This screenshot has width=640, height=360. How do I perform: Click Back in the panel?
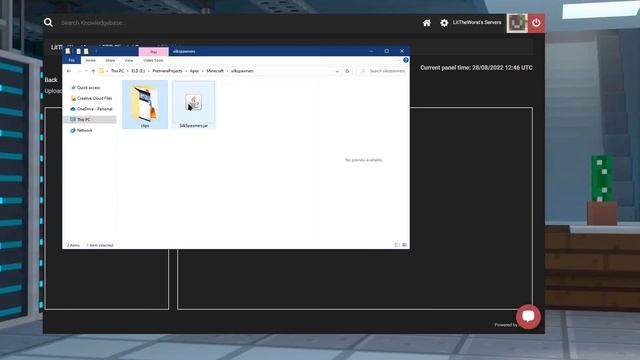click(x=51, y=80)
